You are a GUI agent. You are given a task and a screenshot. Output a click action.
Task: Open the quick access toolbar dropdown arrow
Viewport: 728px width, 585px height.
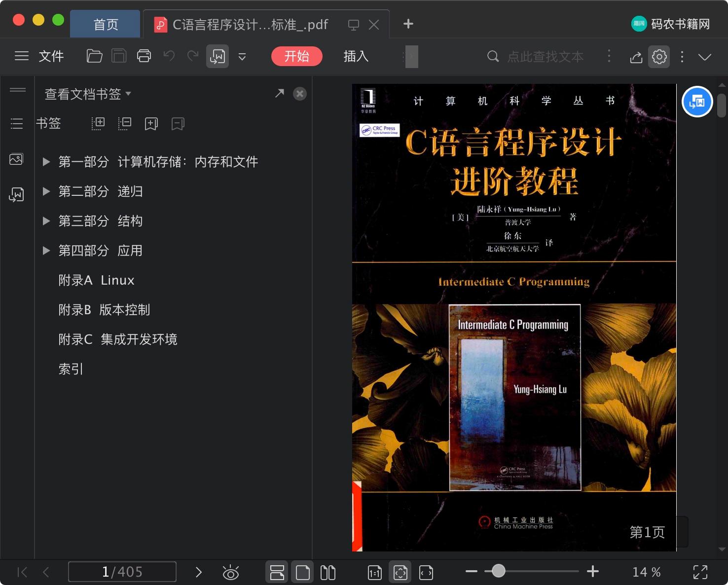tap(242, 57)
